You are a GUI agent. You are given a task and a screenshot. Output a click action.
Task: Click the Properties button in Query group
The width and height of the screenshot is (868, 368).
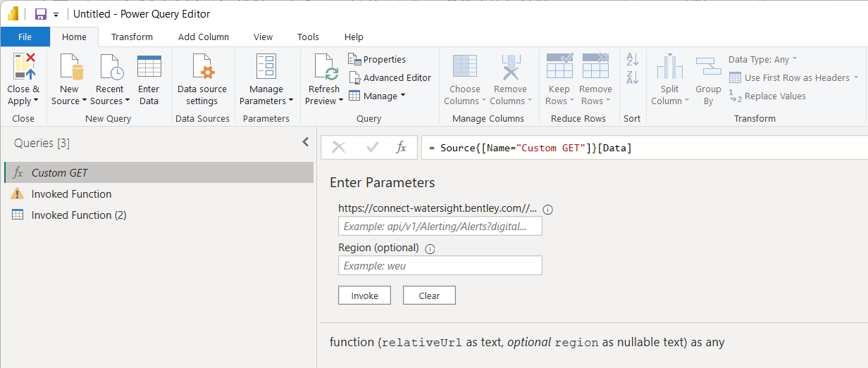tap(377, 59)
